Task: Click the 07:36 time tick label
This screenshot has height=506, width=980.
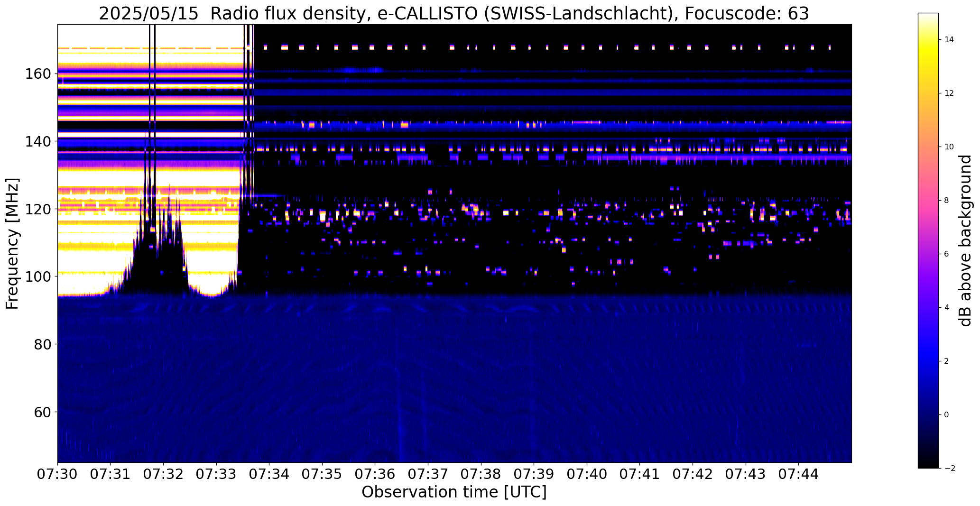Action: click(x=375, y=474)
